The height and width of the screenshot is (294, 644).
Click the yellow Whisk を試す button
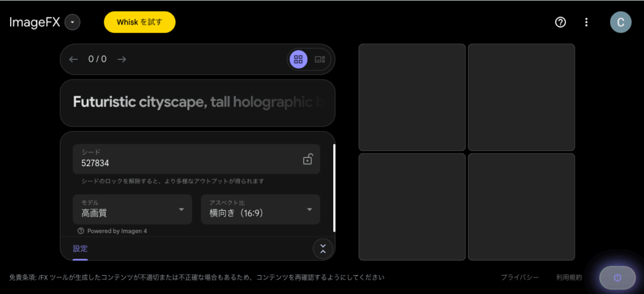coord(140,22)
